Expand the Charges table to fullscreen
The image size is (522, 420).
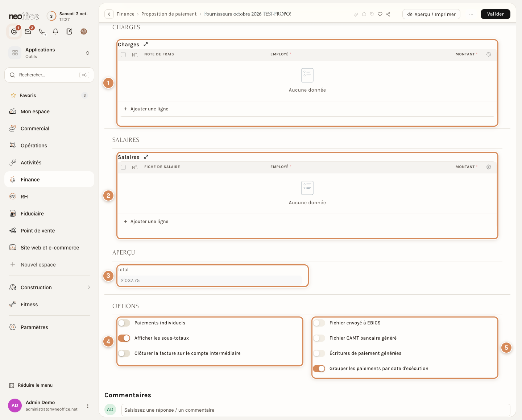pyautogui.click(x=146, y=44)
